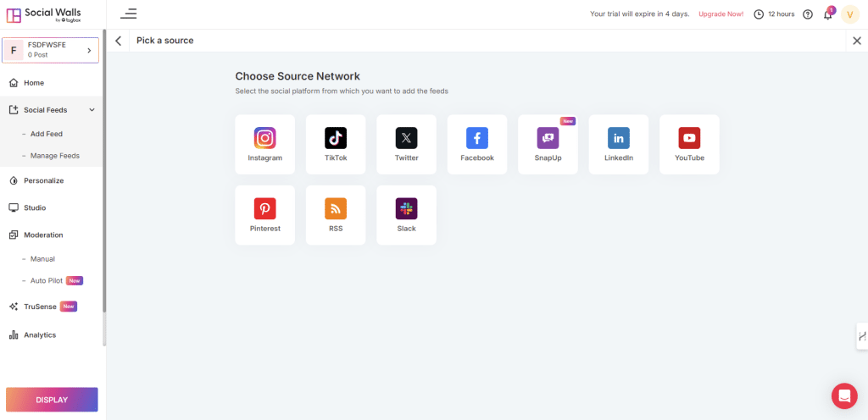This screenshot has height=420, width=868.
Task: Pick Pinterest as feed source
Action: point(264,215)
